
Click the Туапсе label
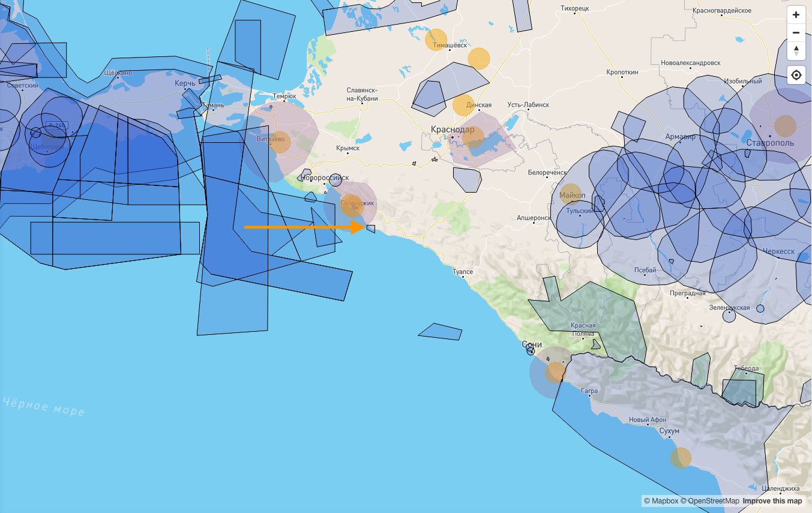(x=462, y=272)
